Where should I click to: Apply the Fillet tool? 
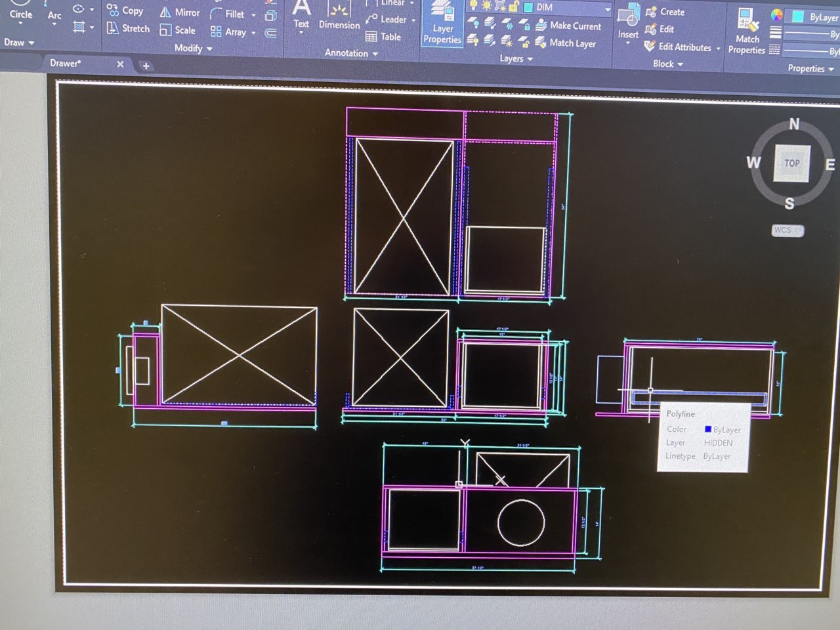(227, 14)
